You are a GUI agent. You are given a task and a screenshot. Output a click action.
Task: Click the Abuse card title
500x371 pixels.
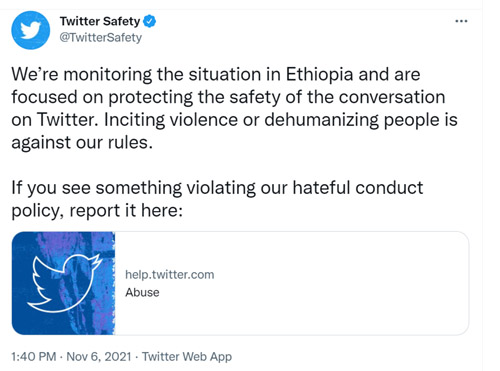point(142,292)
